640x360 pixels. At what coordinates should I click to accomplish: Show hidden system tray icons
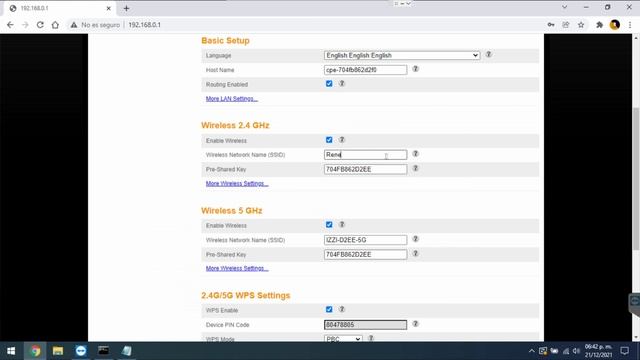[531, 351]
